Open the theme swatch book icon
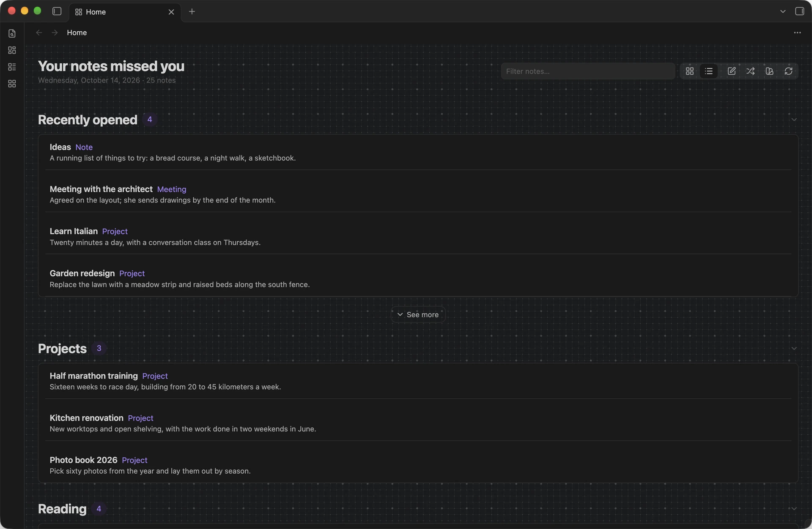812x529 pixels. tap(769, 71)
